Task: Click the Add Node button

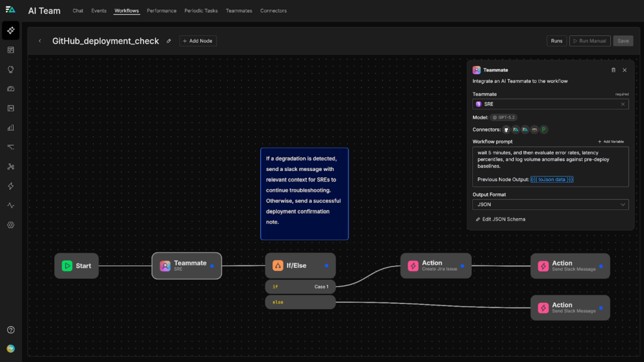Action: 197,41
